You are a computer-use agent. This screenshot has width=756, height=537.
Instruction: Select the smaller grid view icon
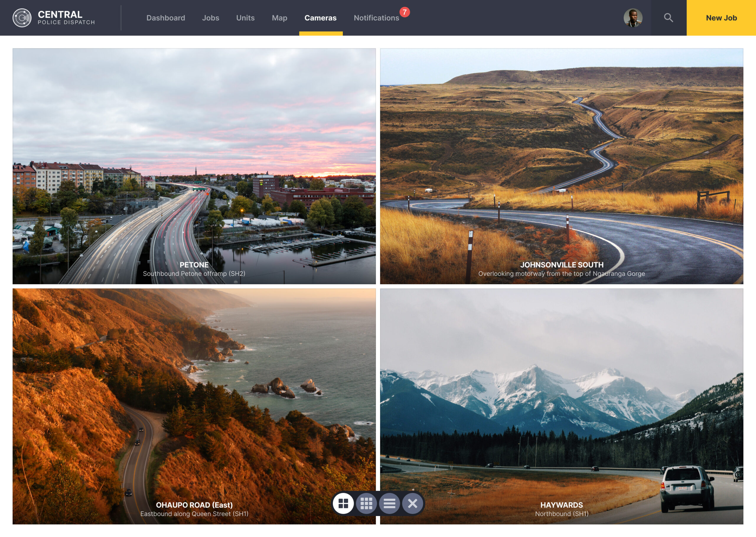(366, 503)
